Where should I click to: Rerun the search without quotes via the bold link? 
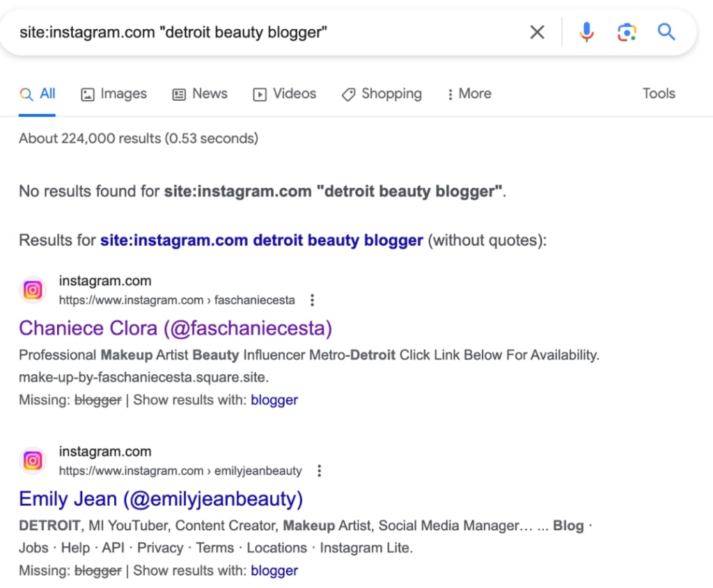[262, 239]
